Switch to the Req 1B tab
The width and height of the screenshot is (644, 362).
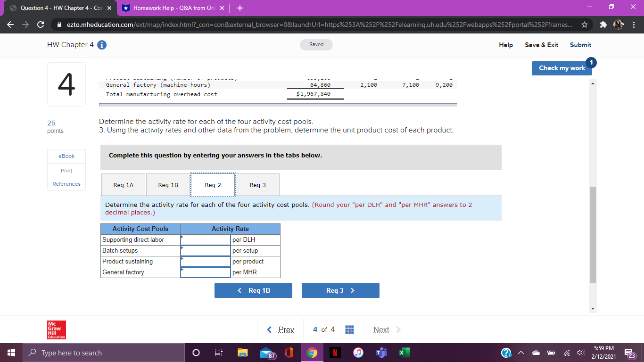(x=168, y=185)
